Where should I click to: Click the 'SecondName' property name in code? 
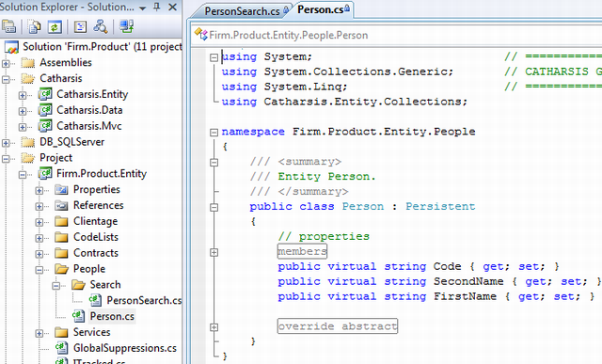(468, 281)
